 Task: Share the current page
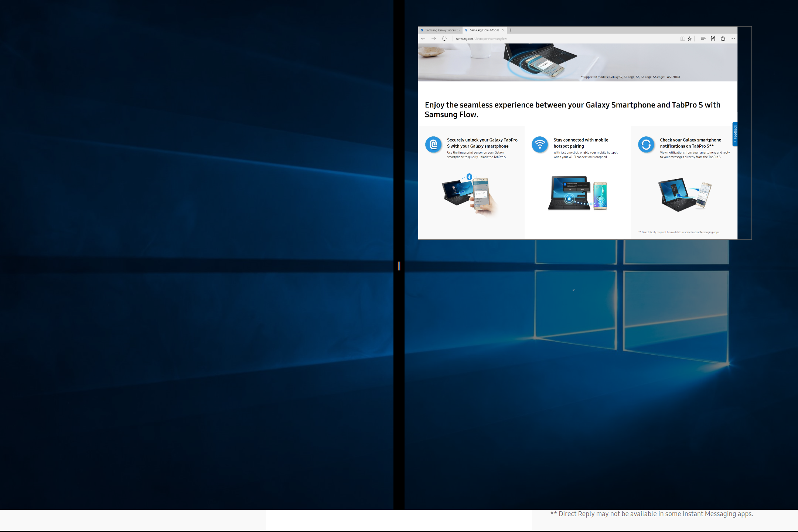coord(723,38)
